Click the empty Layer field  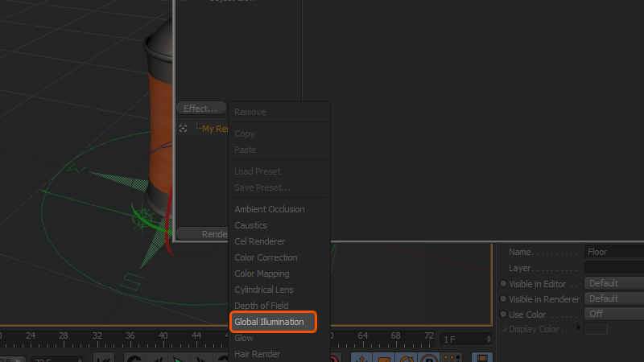coord(613,267)
